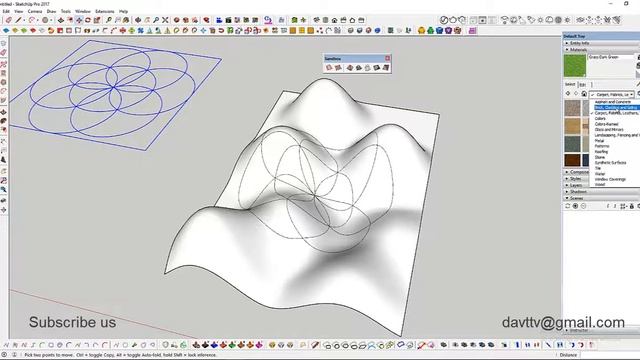Open the Line tool dropdown arrow
Screen dimensions: 640x360
pos(24,20)
